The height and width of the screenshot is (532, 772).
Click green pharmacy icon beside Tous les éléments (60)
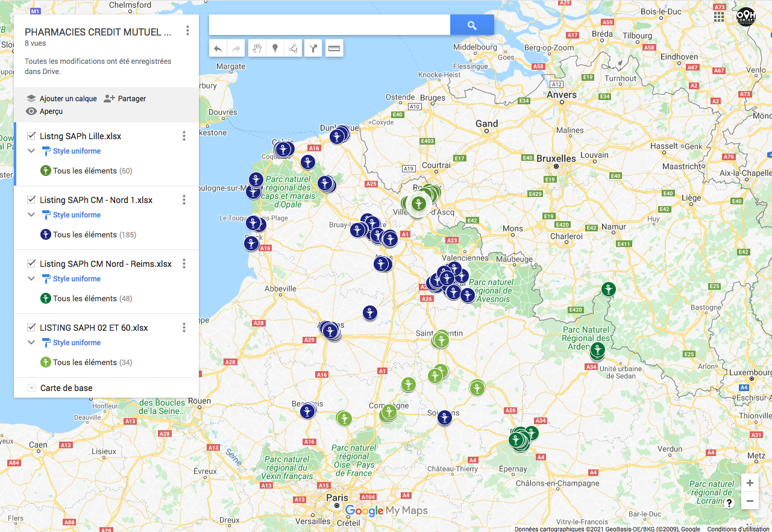[45, 171]
